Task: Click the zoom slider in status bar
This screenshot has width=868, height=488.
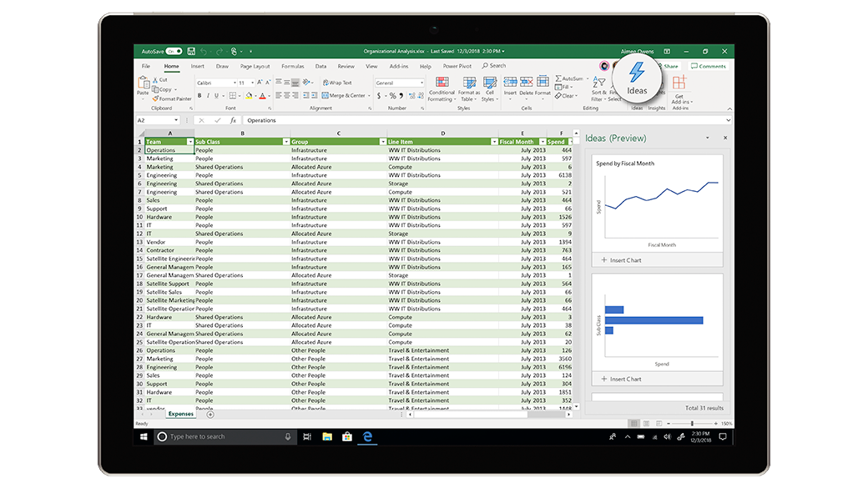Action: pos(693,424)
